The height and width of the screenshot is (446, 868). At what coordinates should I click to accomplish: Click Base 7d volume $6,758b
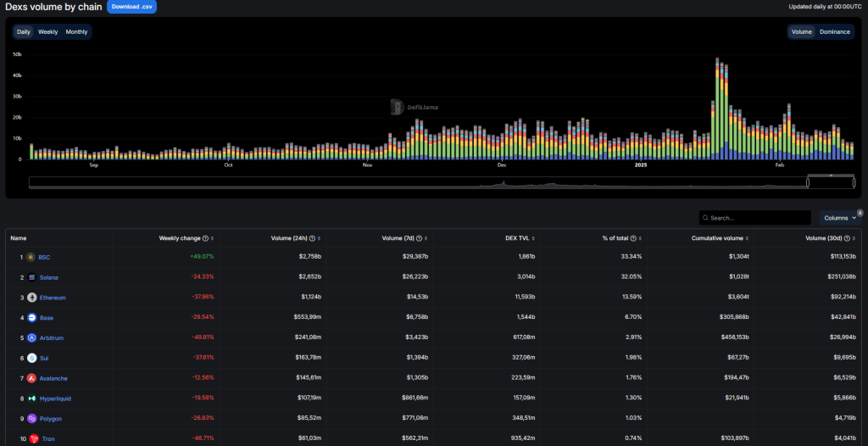[x=415, y=318]
